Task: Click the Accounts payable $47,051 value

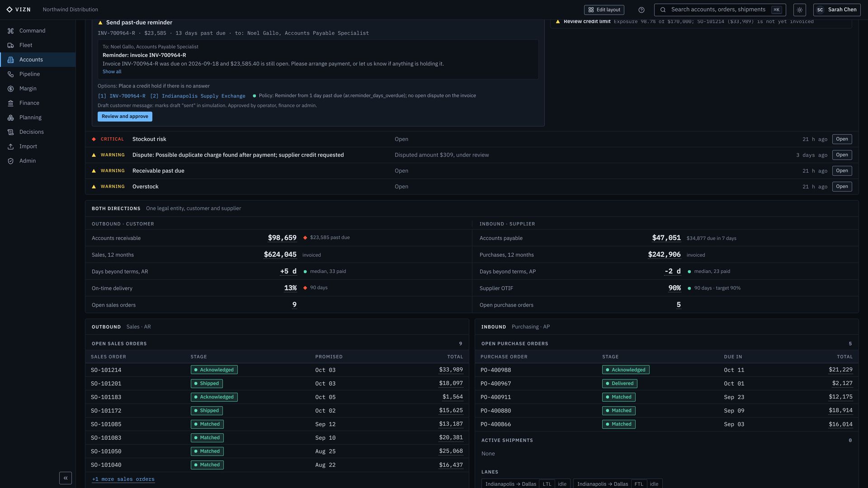Action: click(666, 238)
